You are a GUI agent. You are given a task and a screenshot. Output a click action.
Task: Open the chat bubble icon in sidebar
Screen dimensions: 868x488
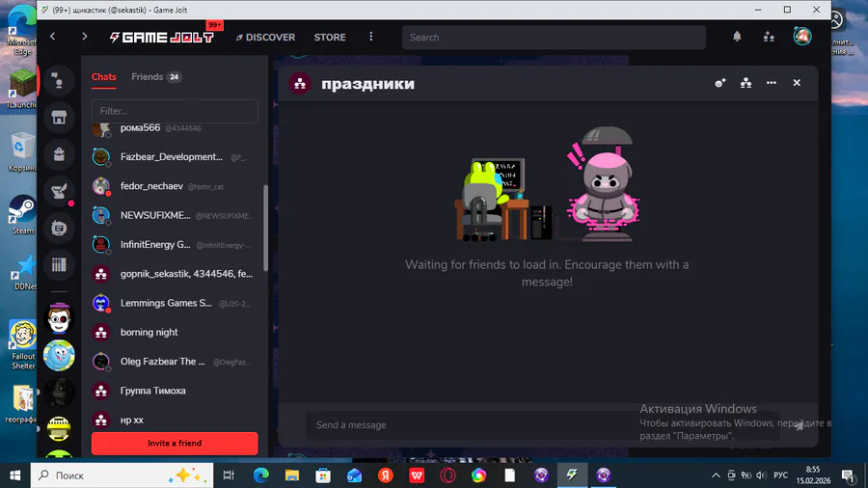(x=59, y=81)
